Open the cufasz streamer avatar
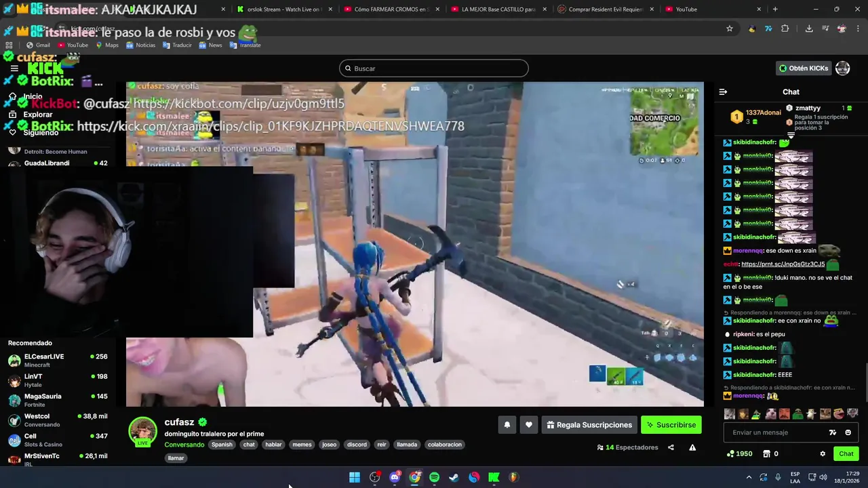 coord(143,431)
